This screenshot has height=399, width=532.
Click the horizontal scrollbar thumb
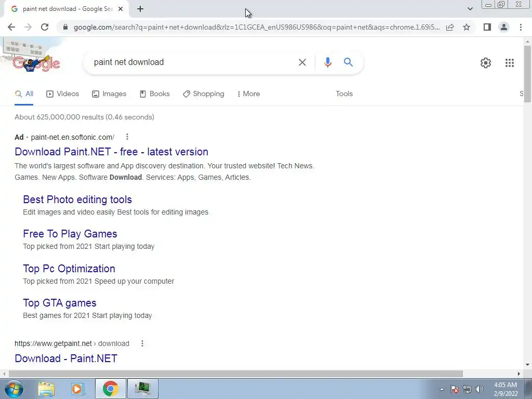click(x=236, y=374)
